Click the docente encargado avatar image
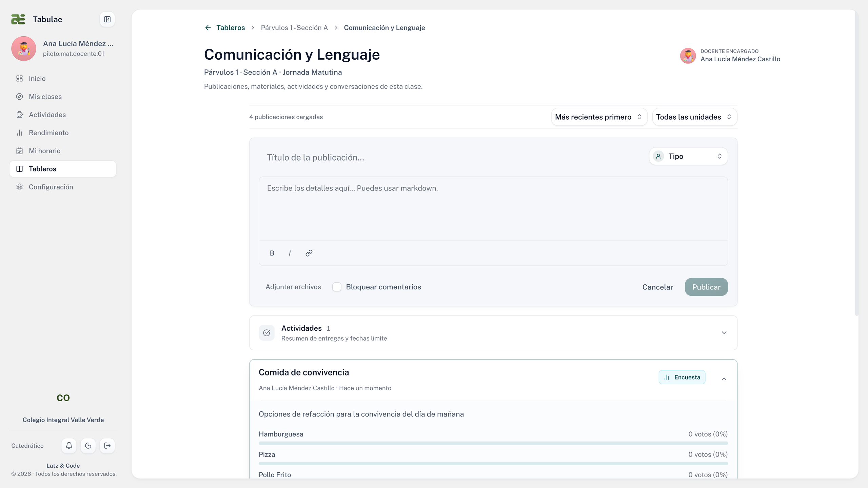Viewport: 868px width, 488px height. tap(688, 56)
